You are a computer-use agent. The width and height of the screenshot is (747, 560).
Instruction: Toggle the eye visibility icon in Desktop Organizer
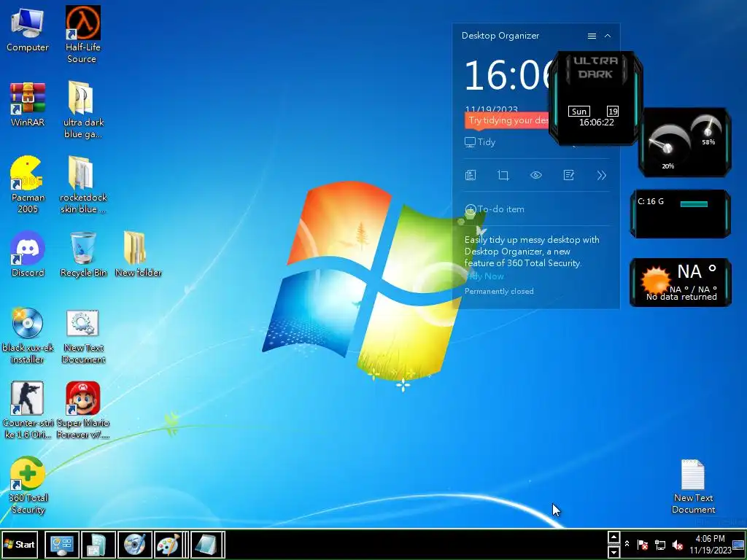(536, 175)
